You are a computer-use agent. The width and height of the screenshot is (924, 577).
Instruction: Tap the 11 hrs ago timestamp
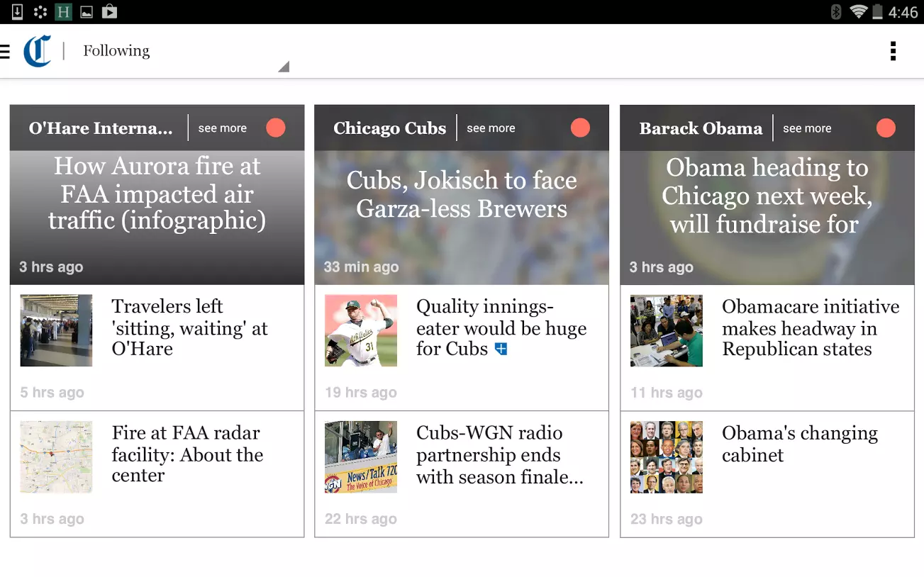tap(667, 393)
